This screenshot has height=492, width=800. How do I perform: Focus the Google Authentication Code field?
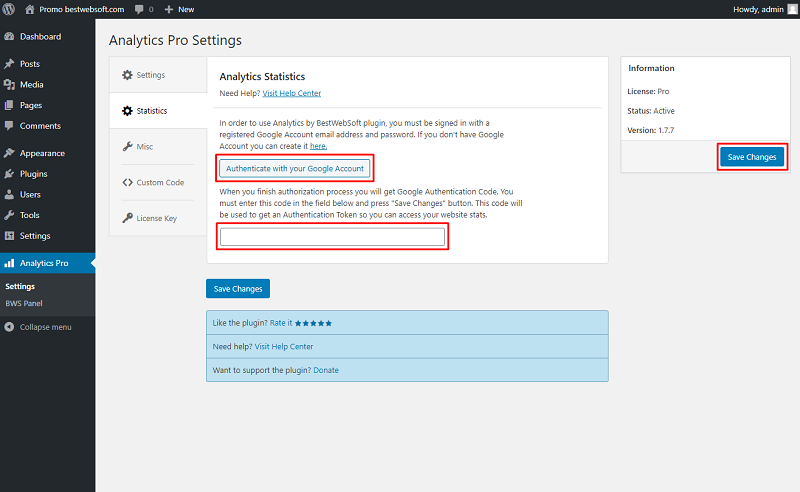tap(332, 236)
